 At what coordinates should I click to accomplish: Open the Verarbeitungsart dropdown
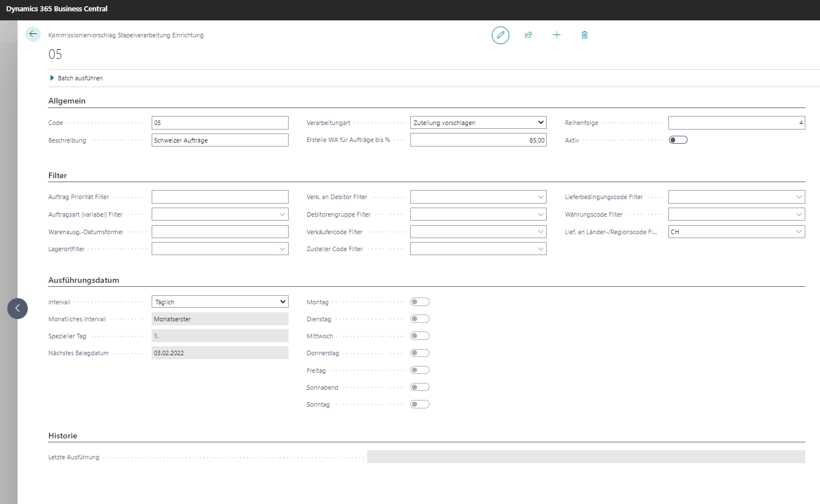[478, 123]
